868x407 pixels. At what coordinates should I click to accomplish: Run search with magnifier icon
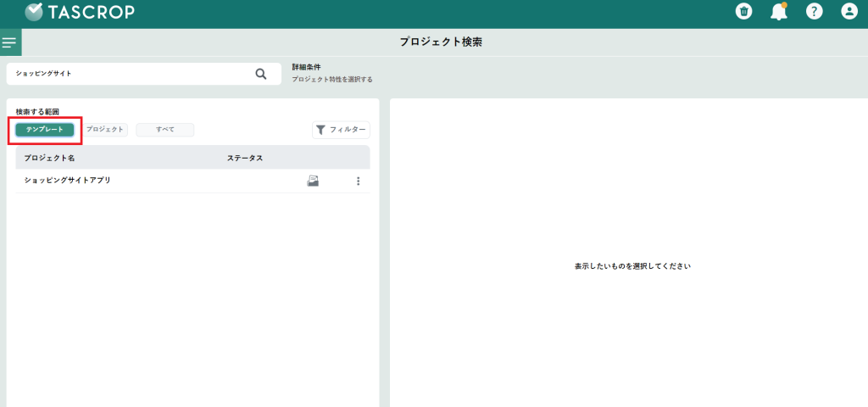tap(261, 74)
